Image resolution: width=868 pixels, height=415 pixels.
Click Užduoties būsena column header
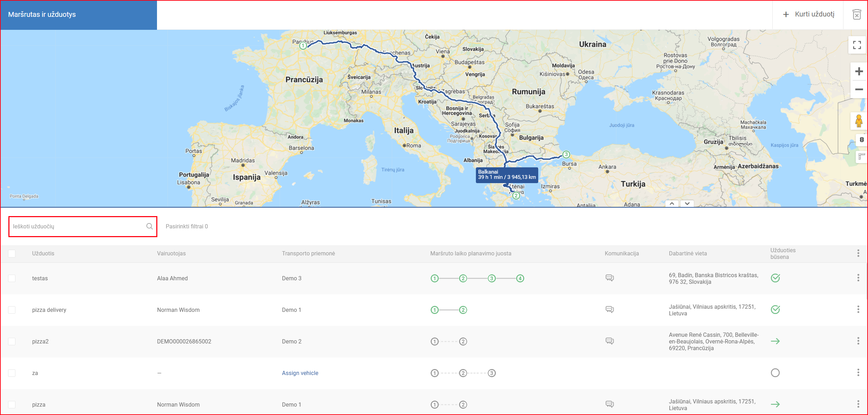783,253
